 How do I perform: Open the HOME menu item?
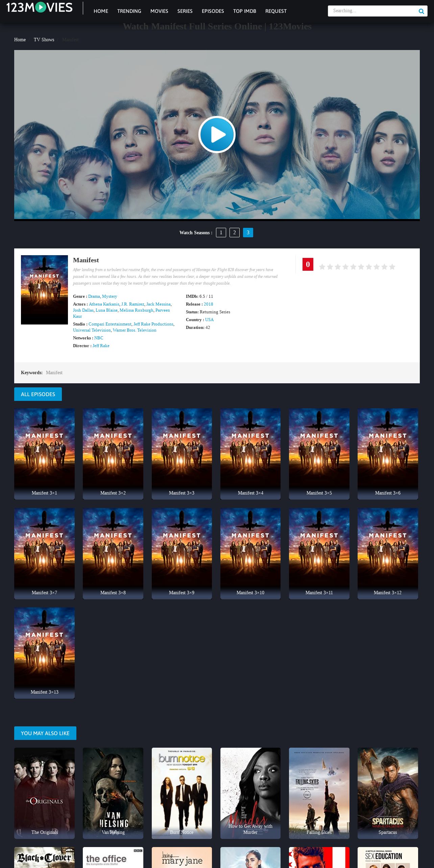click(x=101, y=11)
